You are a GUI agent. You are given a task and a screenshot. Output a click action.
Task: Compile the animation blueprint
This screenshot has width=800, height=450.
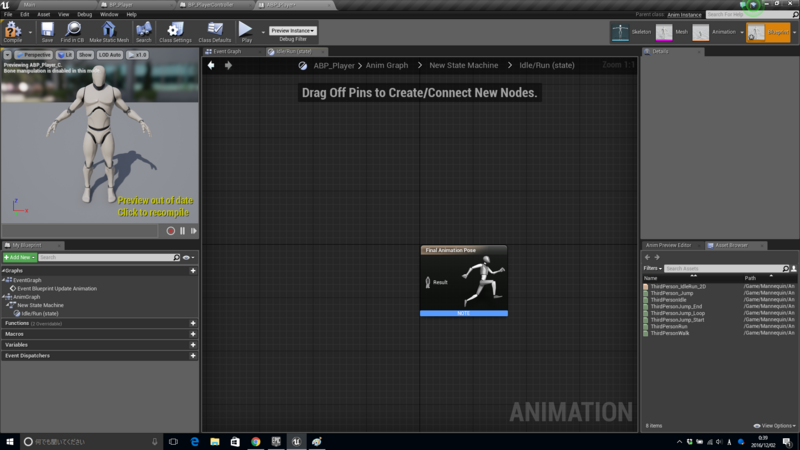[x=13, y=32]
